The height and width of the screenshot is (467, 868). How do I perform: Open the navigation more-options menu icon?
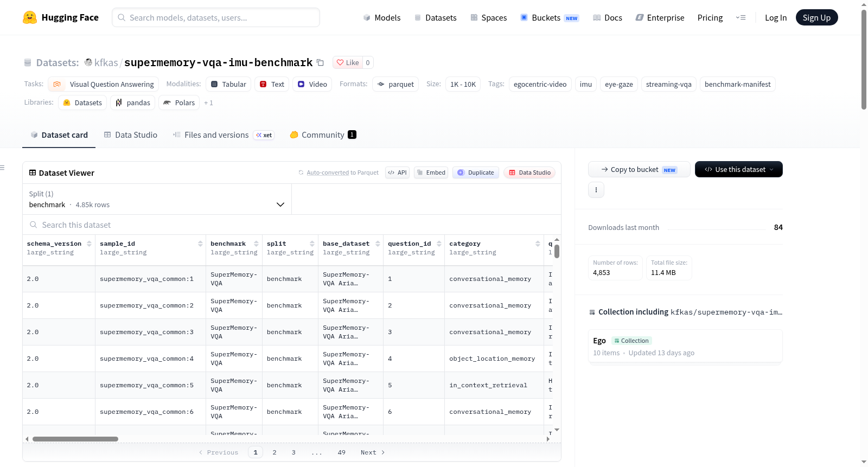pyautogui.click(x=741, y=18)
